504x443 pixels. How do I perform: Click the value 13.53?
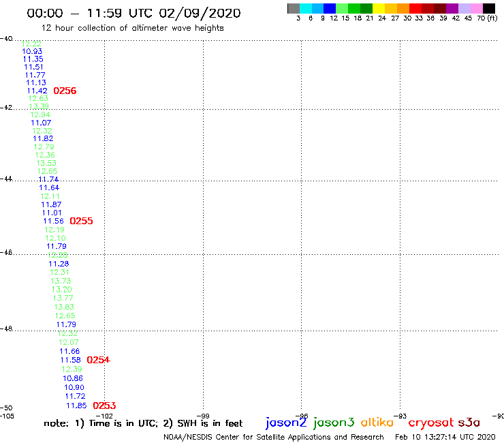pos(46,163)
